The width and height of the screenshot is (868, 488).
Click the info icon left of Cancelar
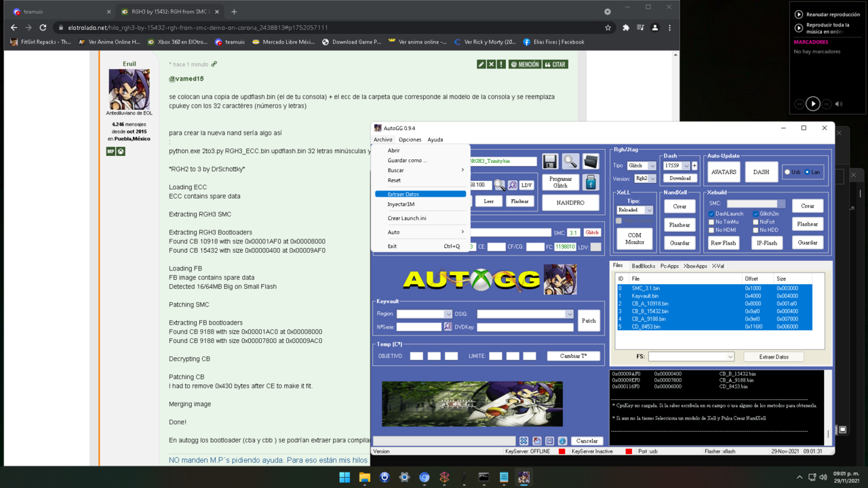(562, 441)
